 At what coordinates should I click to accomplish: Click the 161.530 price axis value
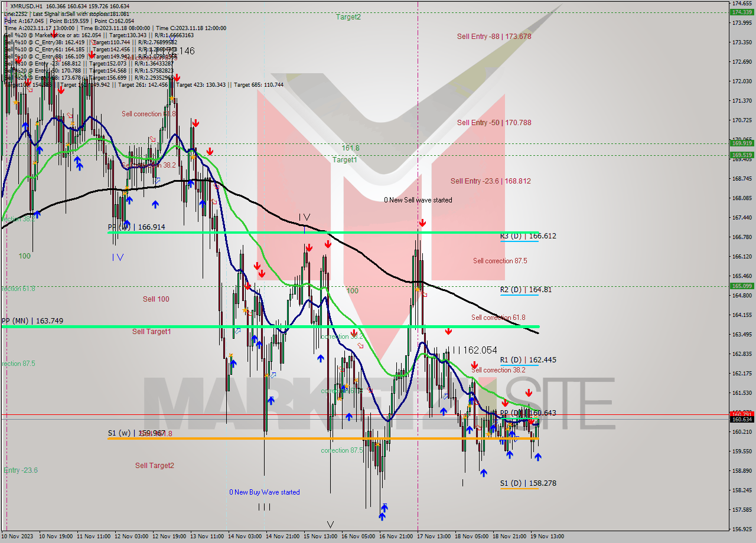click(742, 393)
